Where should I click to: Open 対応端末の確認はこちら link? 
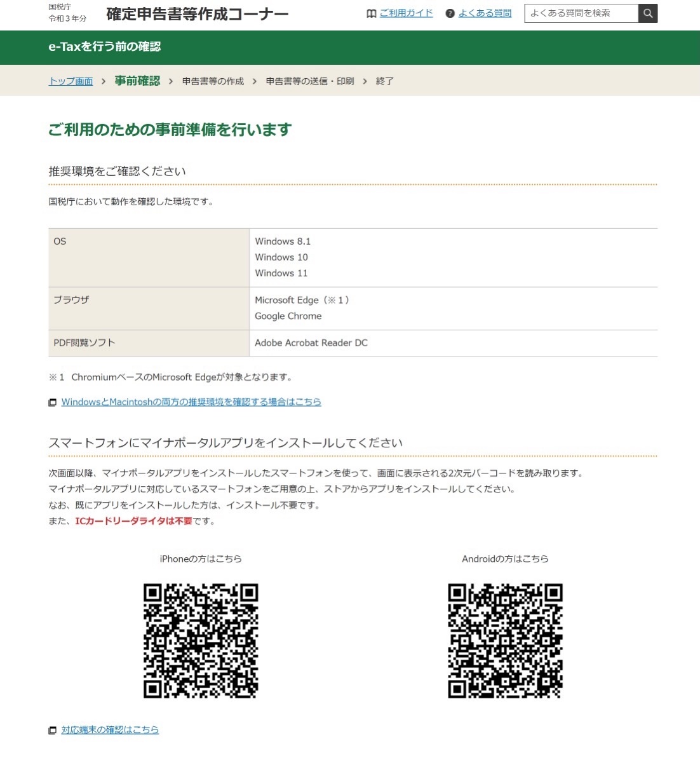pyautogui.click(x=110, y=729)
